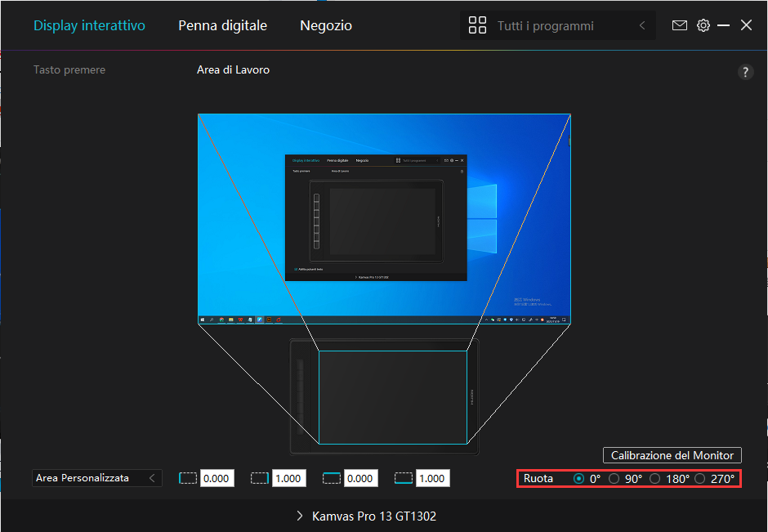
Task: Switch to the Penna digitale tab
Action: point(222,25)
